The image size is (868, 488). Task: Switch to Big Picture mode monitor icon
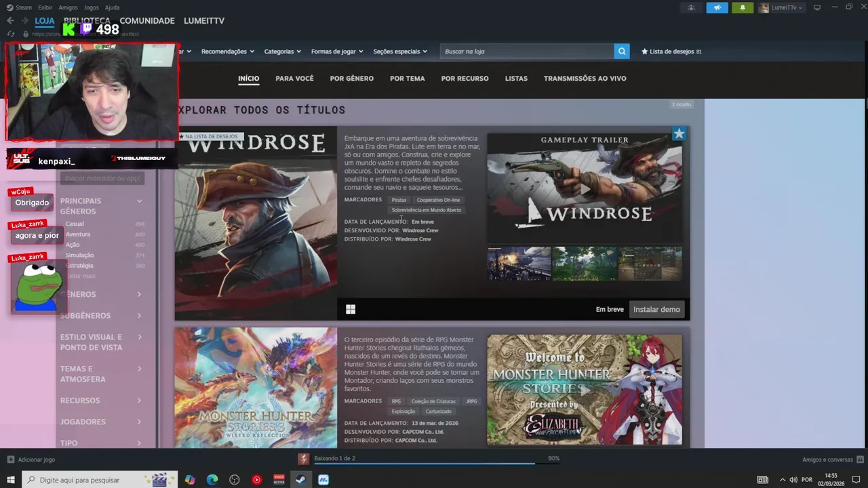pyautogui.click(x=817, y=7)
